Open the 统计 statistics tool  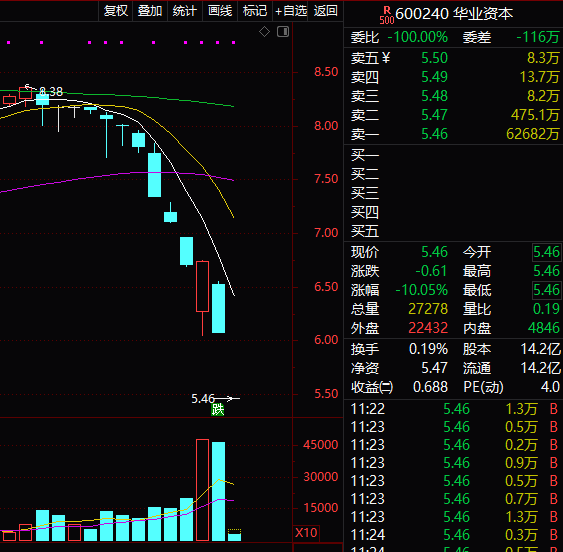185,11
